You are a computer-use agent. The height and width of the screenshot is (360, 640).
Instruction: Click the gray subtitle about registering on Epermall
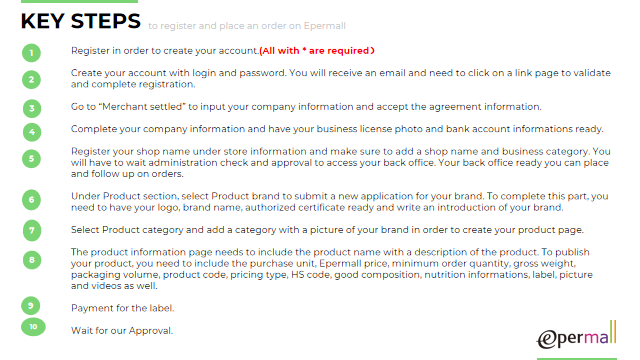tap(247, 26)
